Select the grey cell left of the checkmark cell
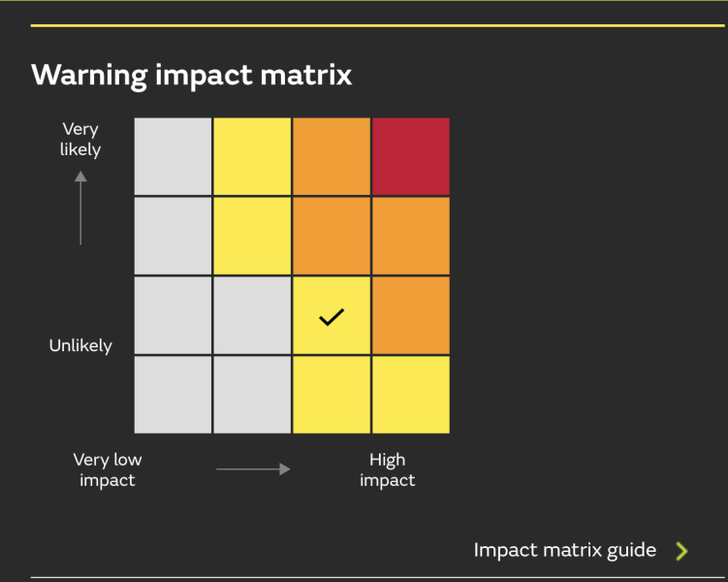The width and height of the screenshot is (728, 582). (x=252, y=315)
